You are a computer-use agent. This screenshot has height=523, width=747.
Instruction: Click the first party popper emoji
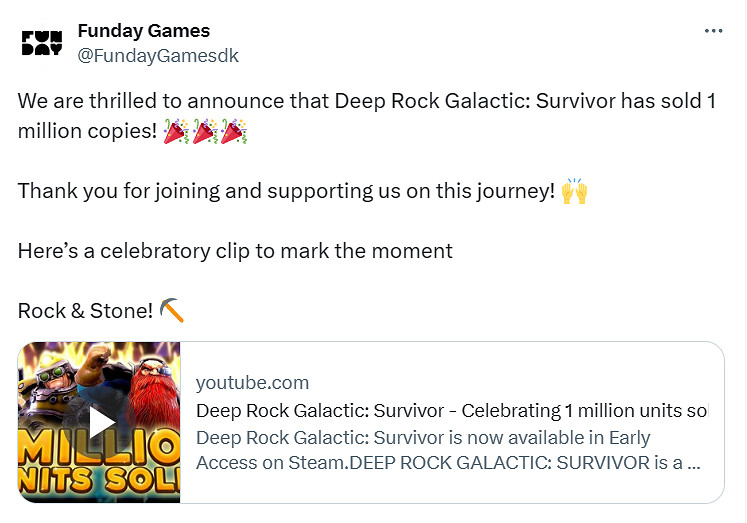coord(175,132)
